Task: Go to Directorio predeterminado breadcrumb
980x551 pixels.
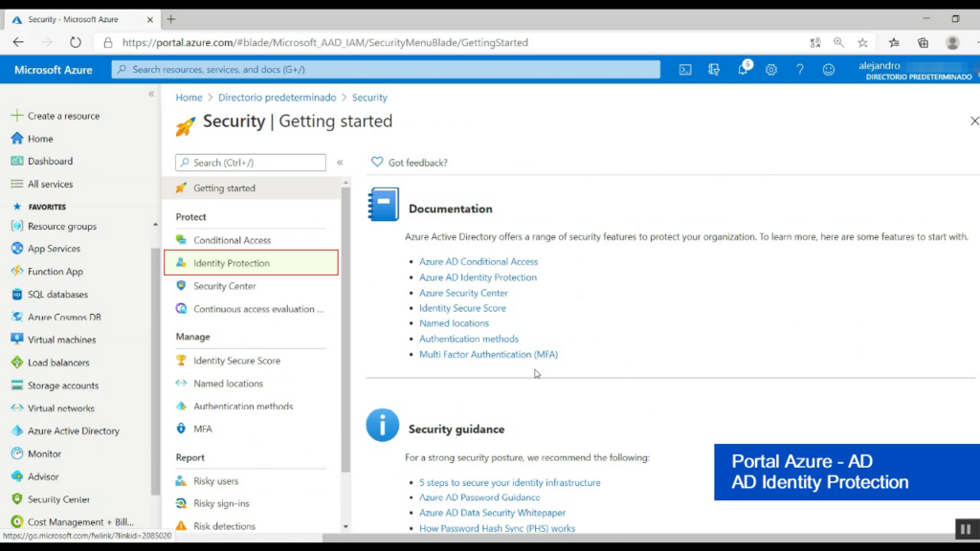Action: tap(277, 98)
